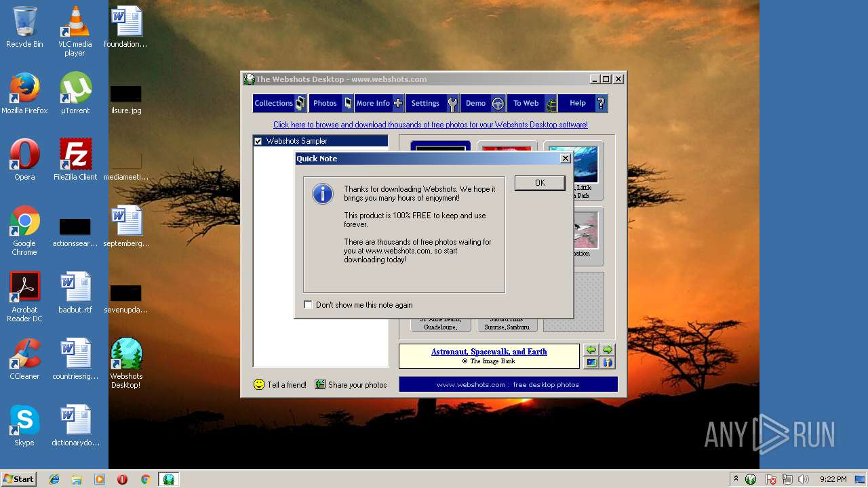Click Tell a friend smiley
Viewport: 868px width, 488px height.
(x=258, y=384)
